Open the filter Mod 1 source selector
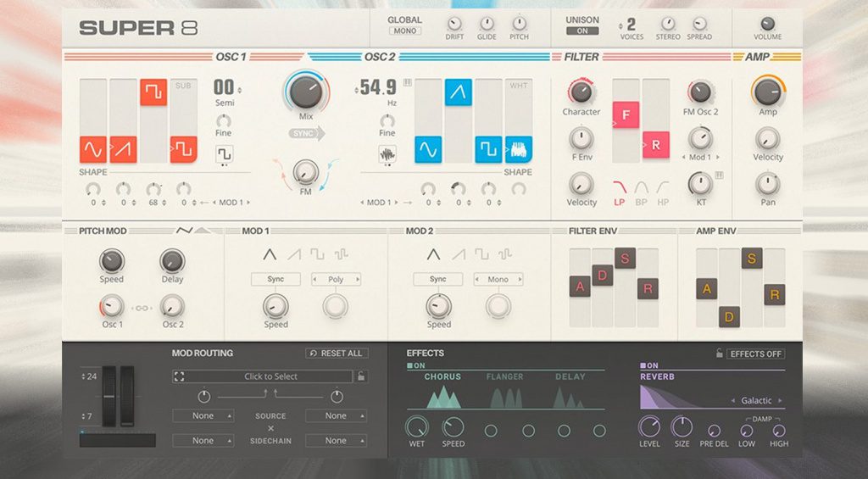 click(x=701, y=158)
